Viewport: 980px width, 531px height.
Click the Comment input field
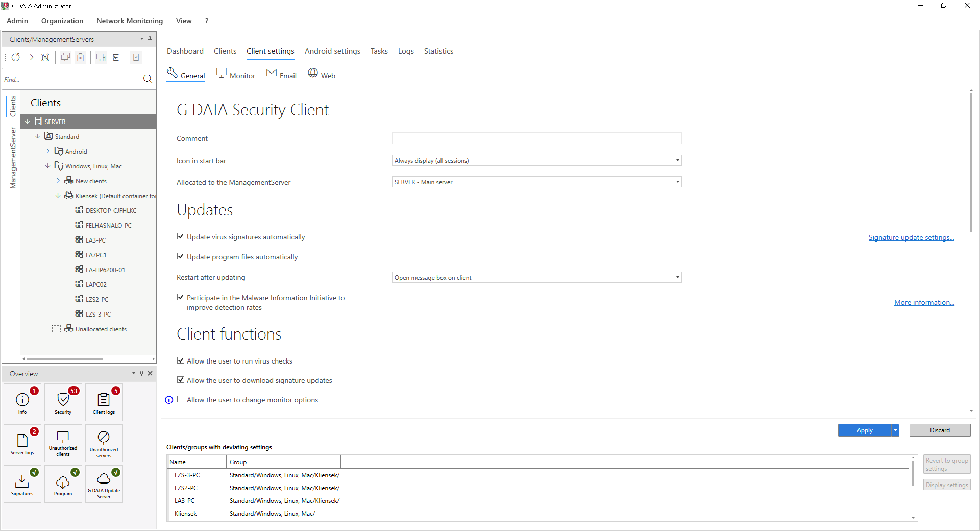[536, 138]
